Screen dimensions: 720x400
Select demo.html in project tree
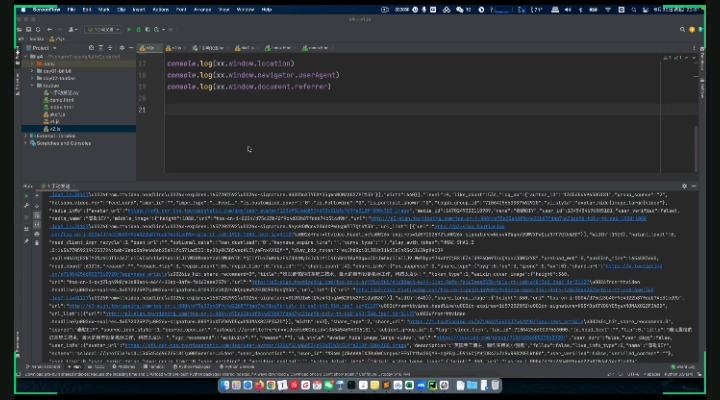pyautogui.click(x=59, y=100)
